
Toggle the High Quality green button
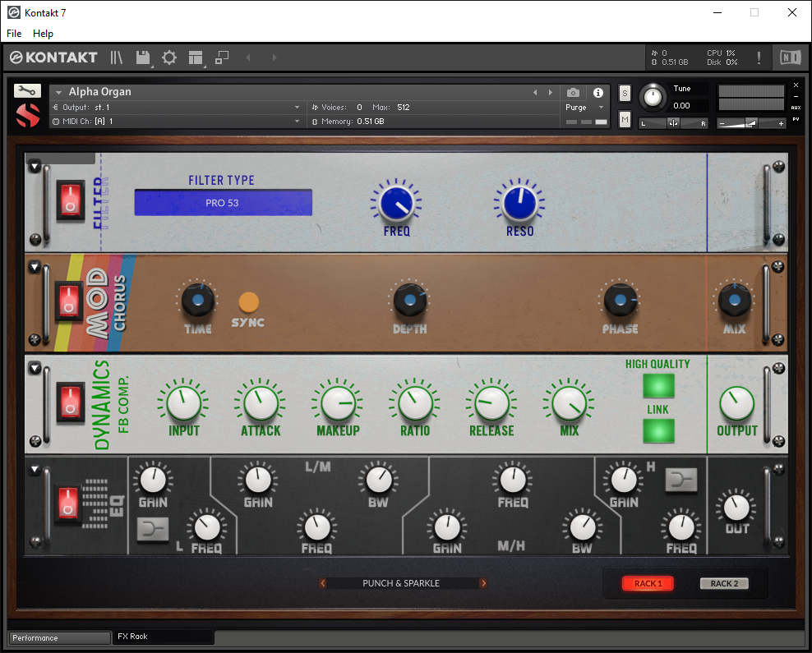(x=658, y=385)
